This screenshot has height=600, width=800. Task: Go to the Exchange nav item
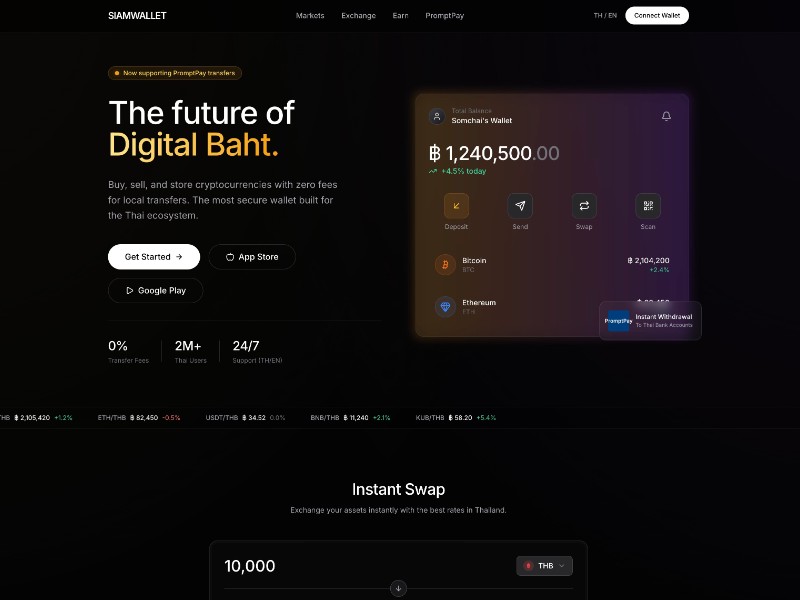[x=358, y=16]
